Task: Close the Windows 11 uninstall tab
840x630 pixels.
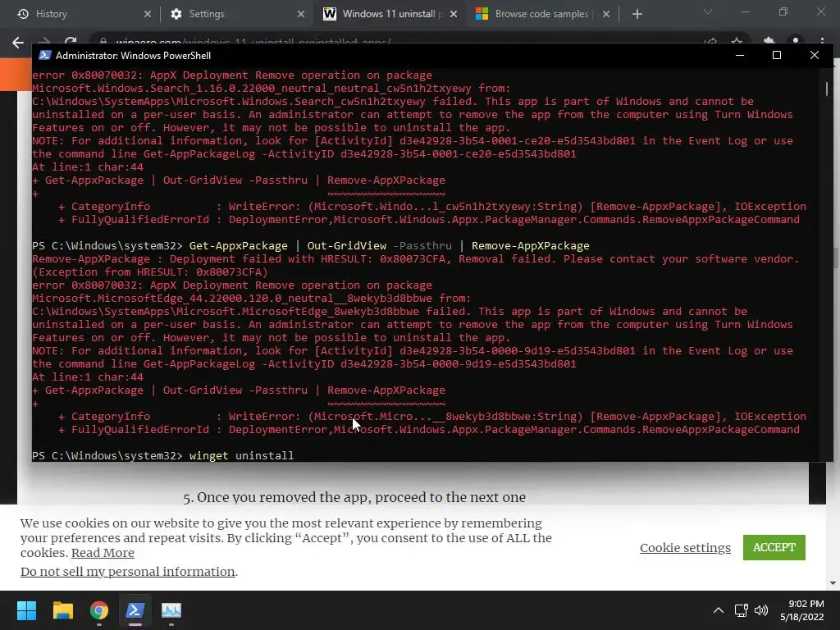Action: tap(454, 14)
